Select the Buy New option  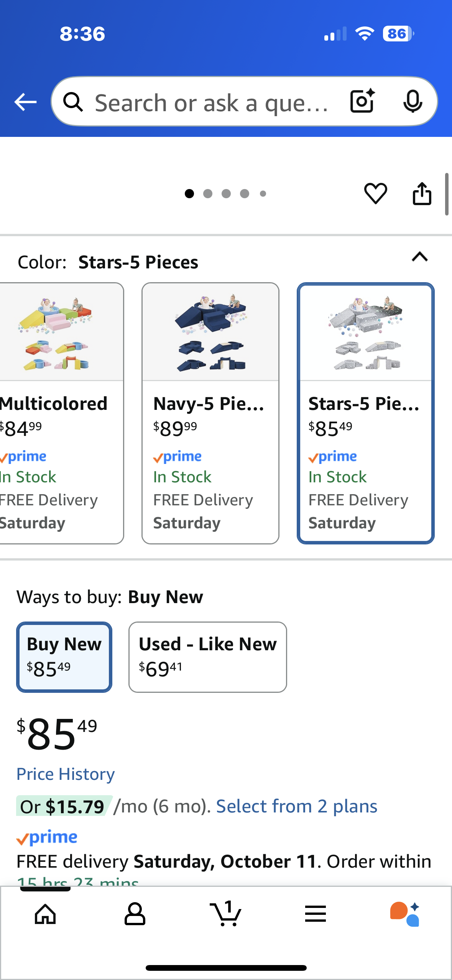point(64,657)
